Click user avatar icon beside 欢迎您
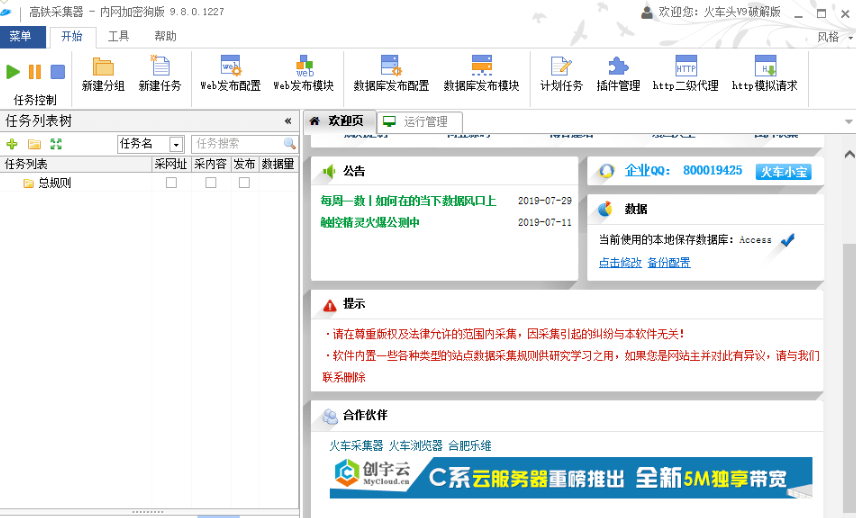 pyautogui.click(x=647, y=12)
